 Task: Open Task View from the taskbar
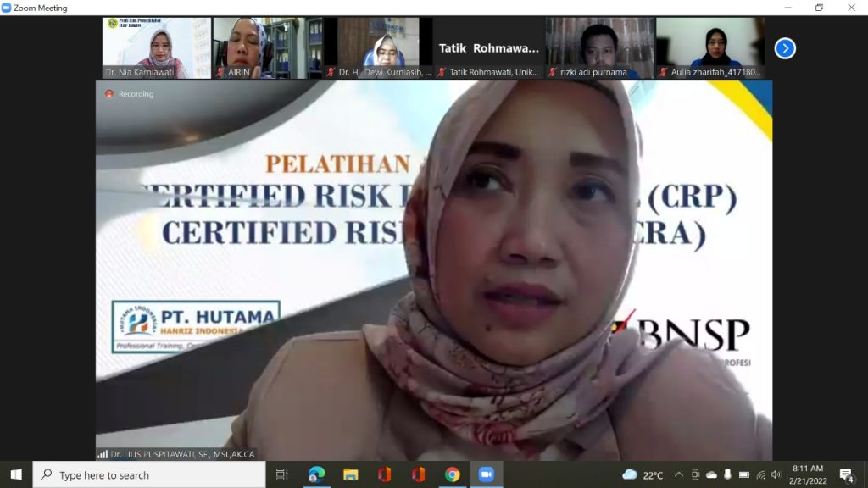(x=281, y=474)
